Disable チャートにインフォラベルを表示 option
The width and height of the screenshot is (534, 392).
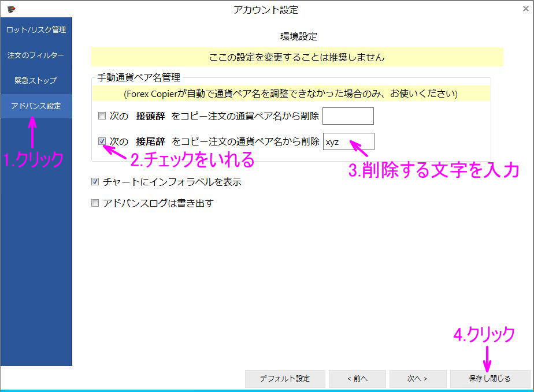coord(95,181)
